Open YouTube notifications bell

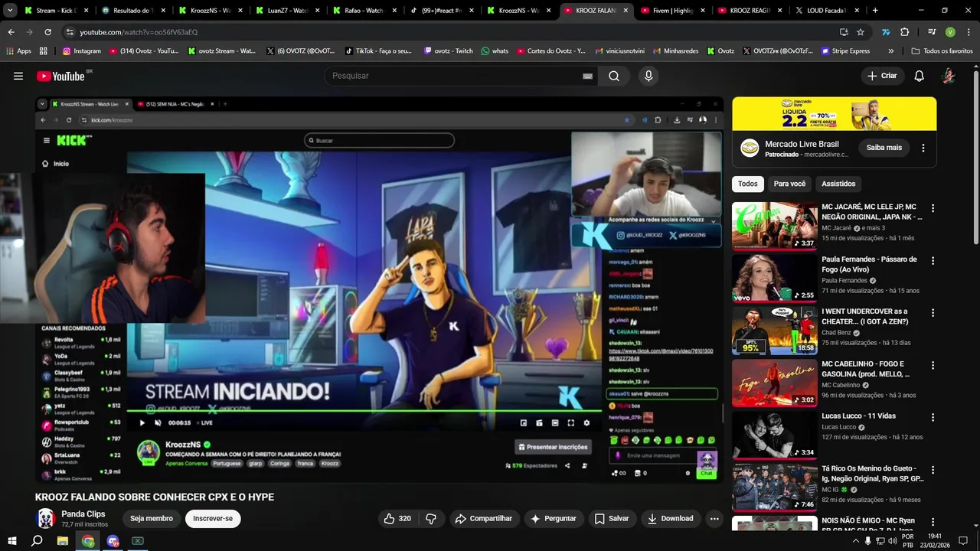(x=919, y=76)
